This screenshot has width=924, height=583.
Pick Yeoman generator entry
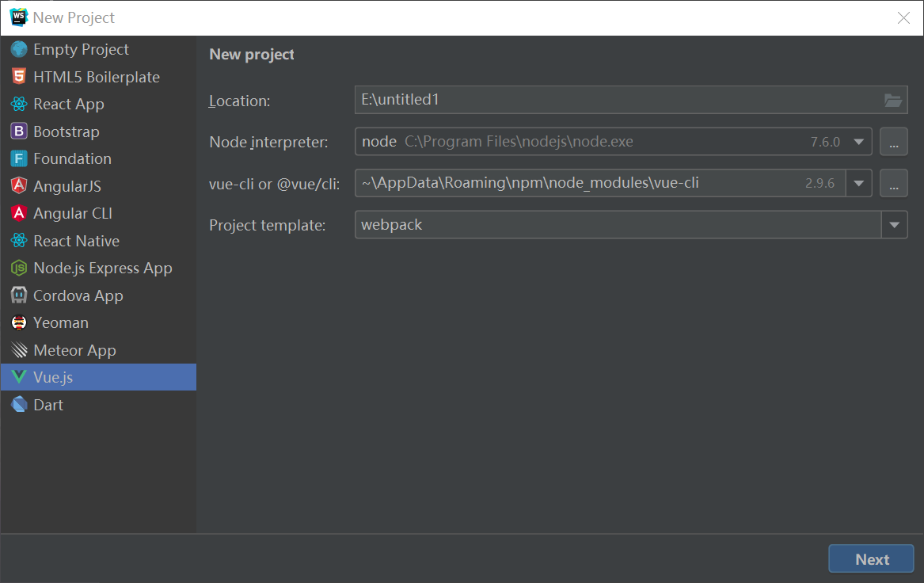(x=98, y=322)
